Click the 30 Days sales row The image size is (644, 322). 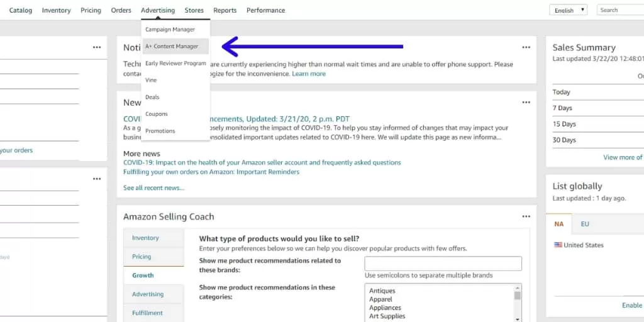point(598,140)
